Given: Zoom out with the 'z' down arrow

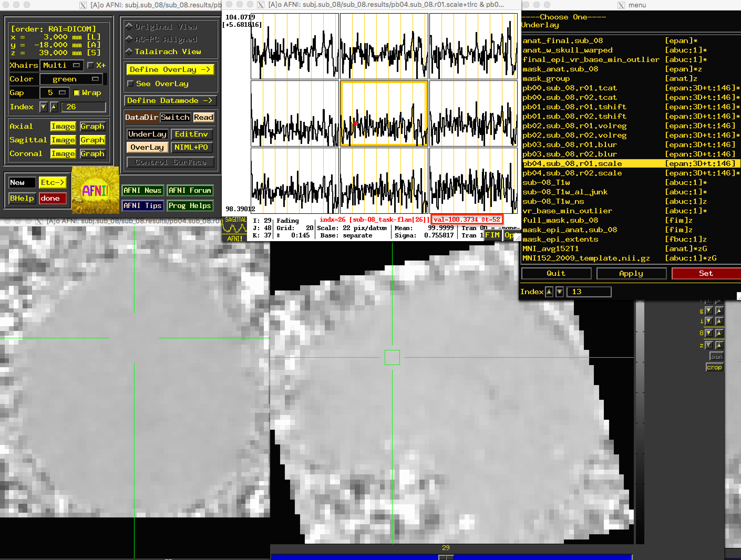Looking at the screenshot, I should click(x=709, y=345).
